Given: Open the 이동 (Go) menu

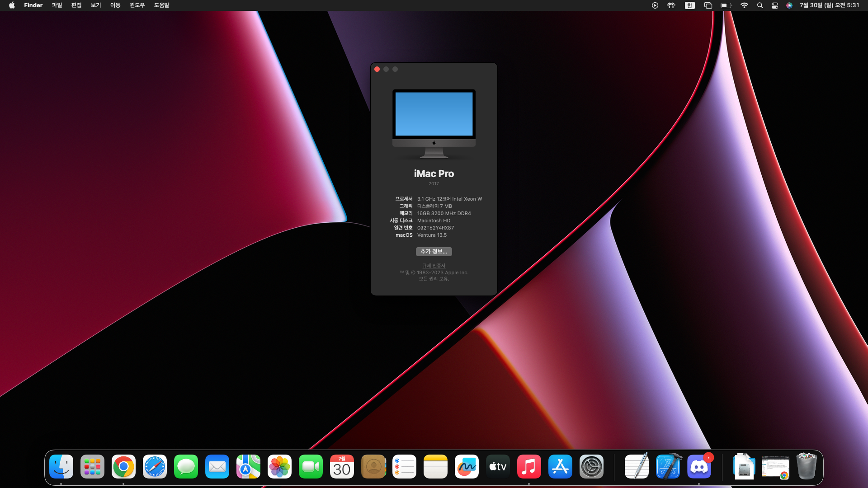Looking at the screenshot, I should (115, 5).
